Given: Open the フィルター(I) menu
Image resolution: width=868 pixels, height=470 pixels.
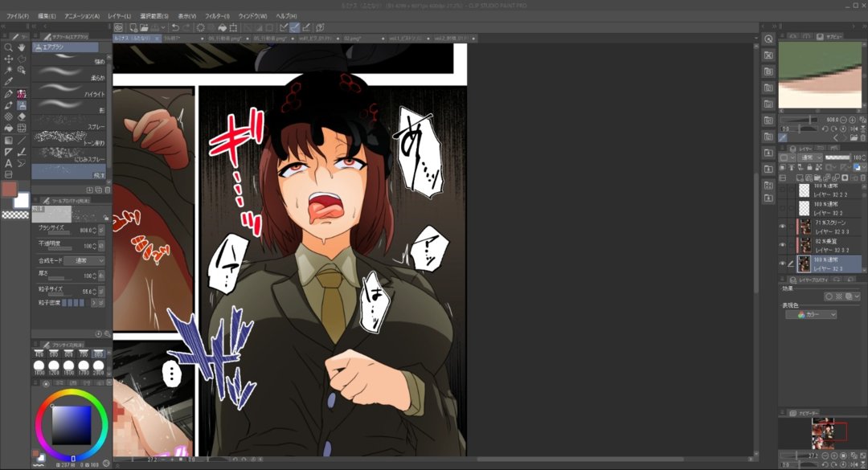Looking at the screenshot, I should (217, 16).
